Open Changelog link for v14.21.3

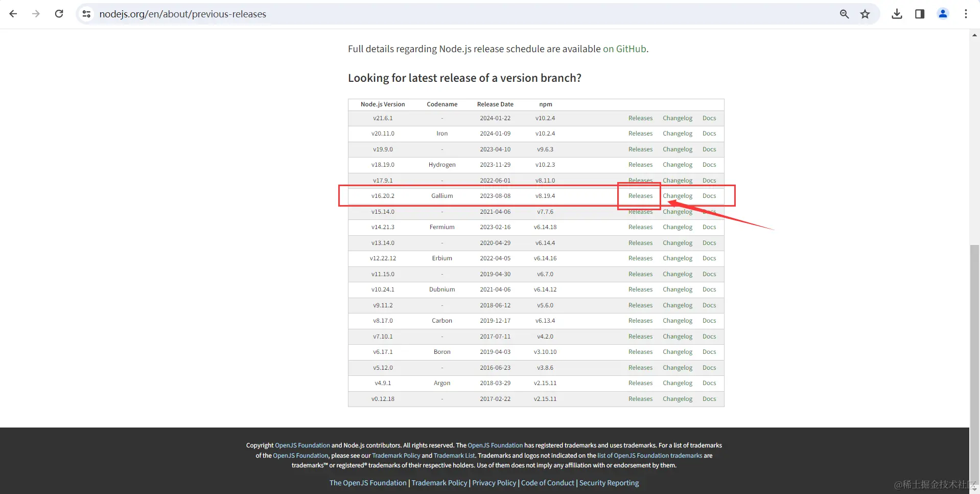coord(678,227)
